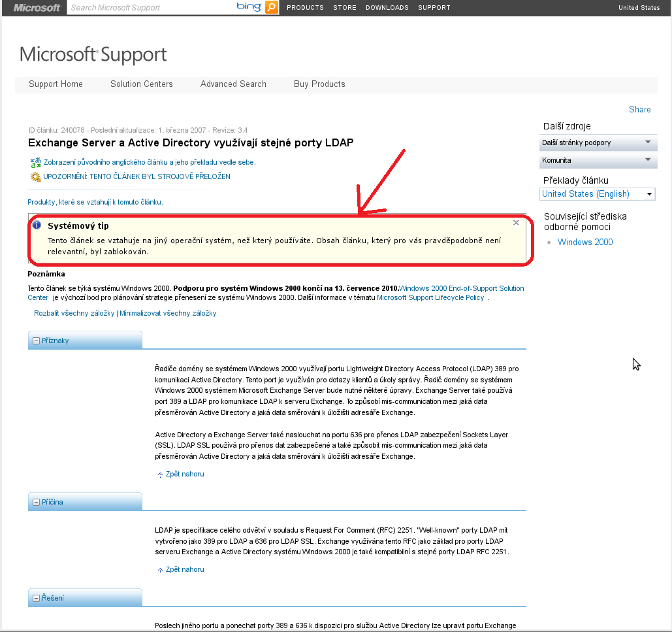
Task: Expand Další stránky podpory dropdown
Action: [598, 142]
